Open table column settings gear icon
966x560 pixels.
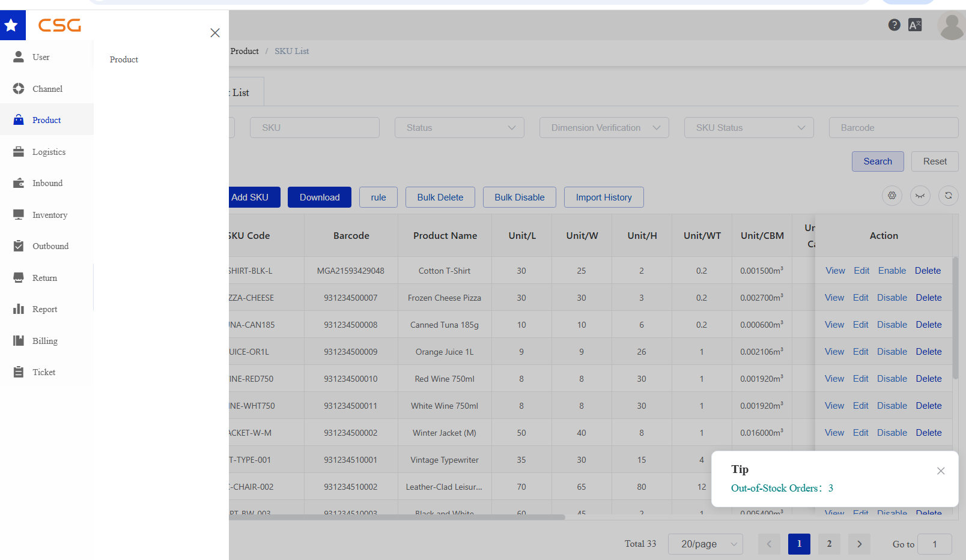tap(892, 196)
